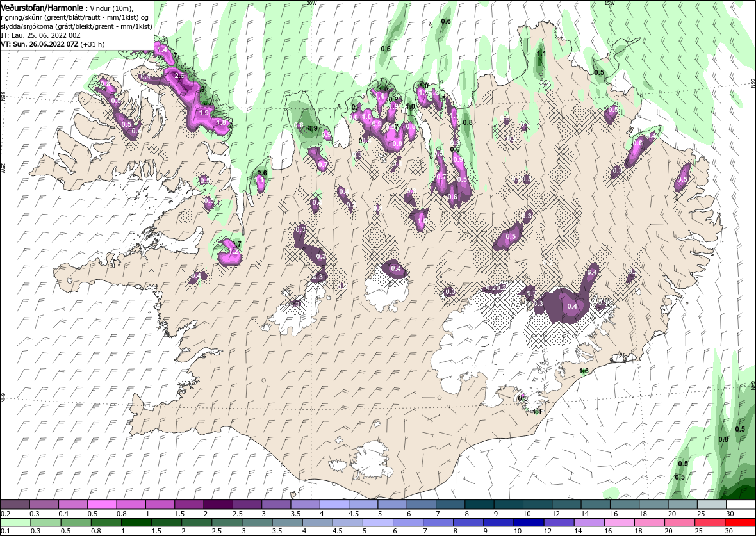Click the '0.1' label under lower legend
Viewport: 756px width, 536px height.
coord(6,531)
